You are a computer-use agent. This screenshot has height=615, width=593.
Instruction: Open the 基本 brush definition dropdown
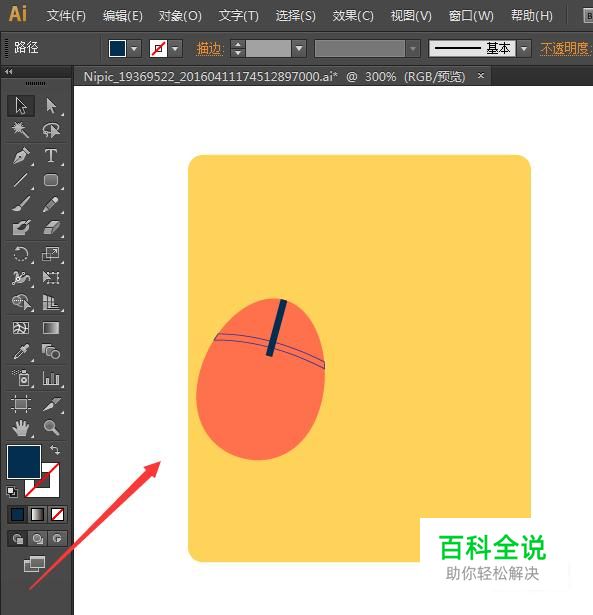[524, 49]
